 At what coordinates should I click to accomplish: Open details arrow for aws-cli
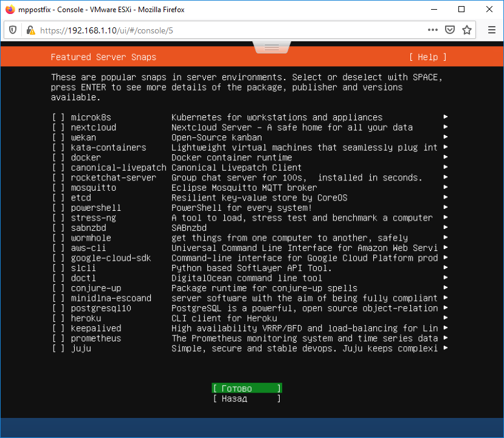(446, 247)
